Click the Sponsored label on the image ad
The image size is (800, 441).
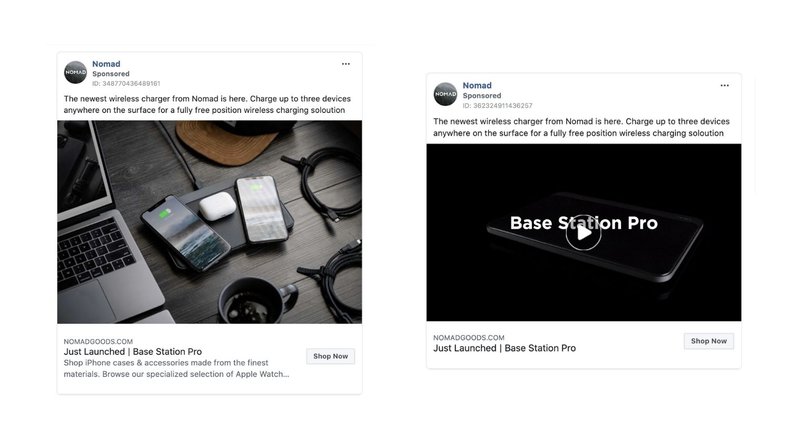tap(111, 74)
